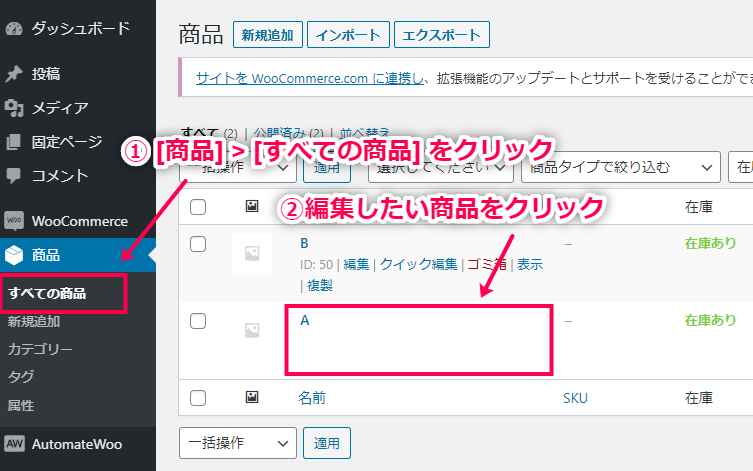Open WooCommerce menu item
Screen dimensions: 753x471
[78, 221]
